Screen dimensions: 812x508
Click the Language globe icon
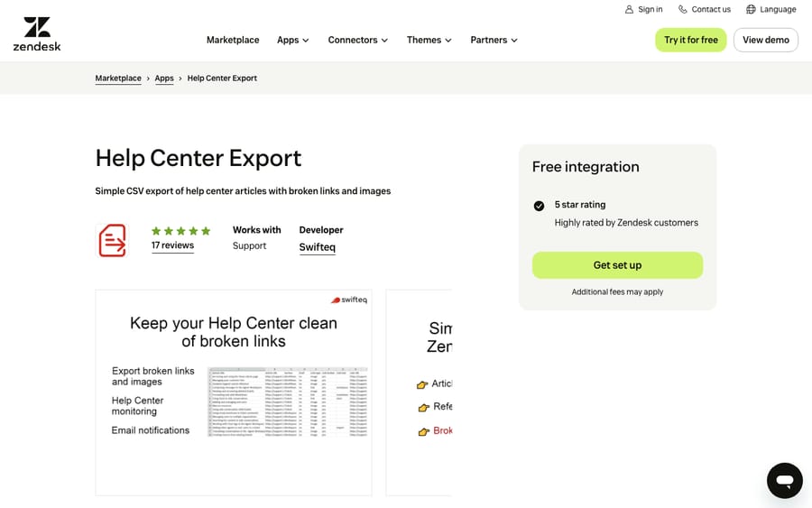[751, 9]
